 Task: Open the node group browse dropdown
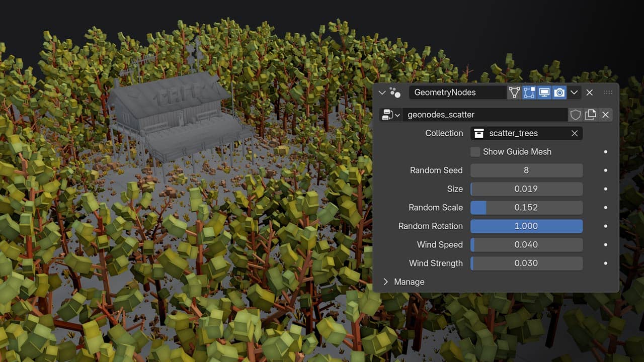[390, 115]
